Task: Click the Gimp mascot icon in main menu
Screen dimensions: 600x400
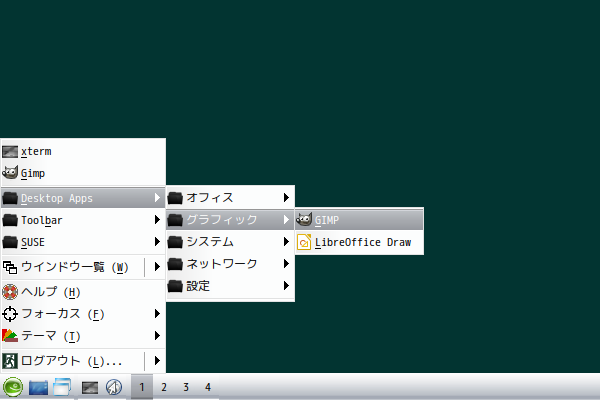Action: 10,173
